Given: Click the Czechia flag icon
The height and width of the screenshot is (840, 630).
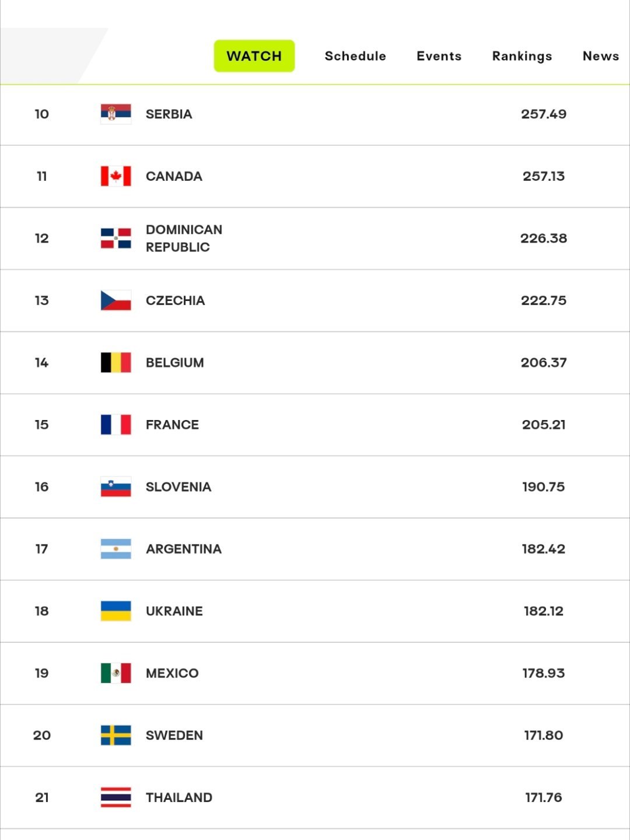Looking at the screenshot, I should [116, 300].
